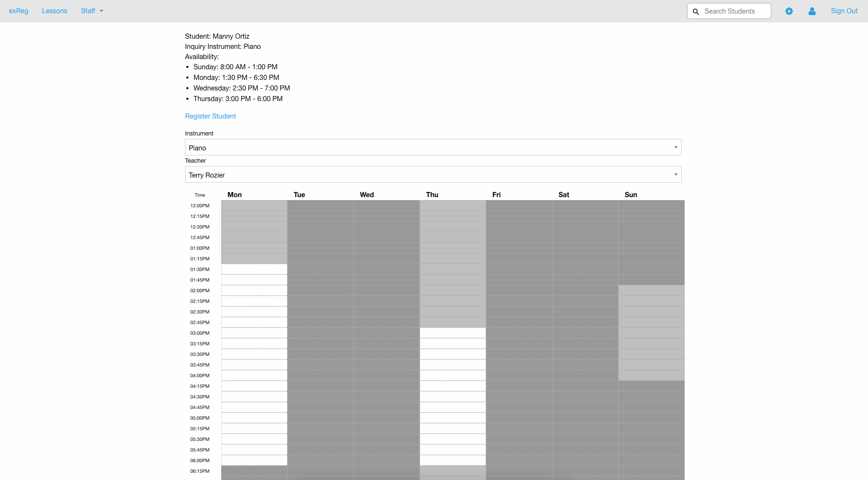The image size is (868, 480).
Task: Select Monday 01:30PM time slot
Action: [x=254, y=269]
